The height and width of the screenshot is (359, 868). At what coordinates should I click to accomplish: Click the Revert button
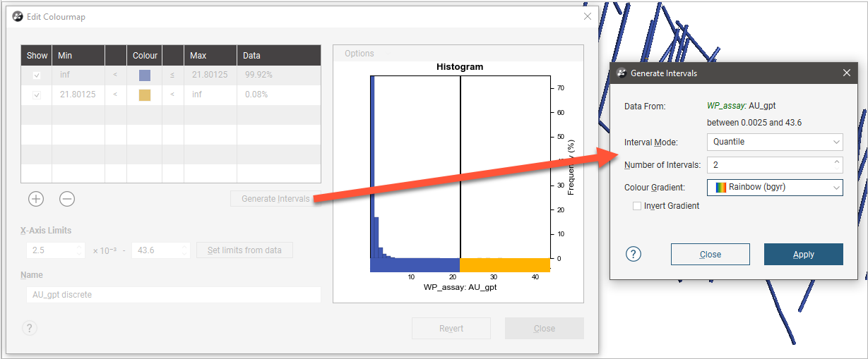coord(451,329)
